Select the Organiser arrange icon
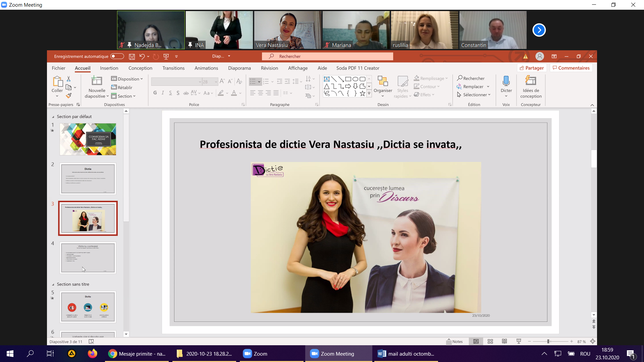This screenshot has height=362, width=644. click(x=382, y=81)
